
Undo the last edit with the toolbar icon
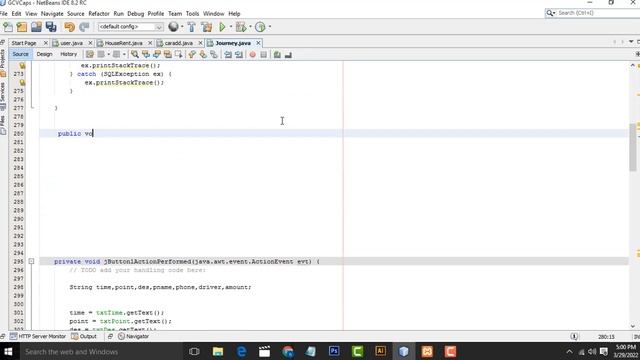pyautogui.click(x=69, y=27)
